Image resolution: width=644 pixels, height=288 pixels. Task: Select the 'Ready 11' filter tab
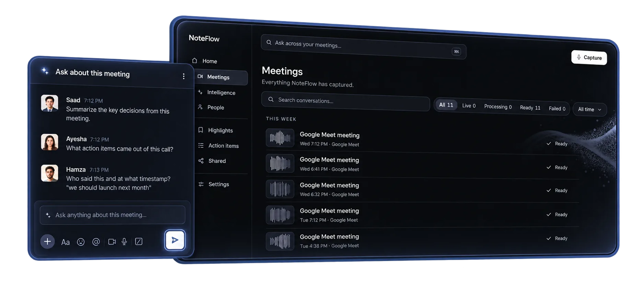coord(530,108)
